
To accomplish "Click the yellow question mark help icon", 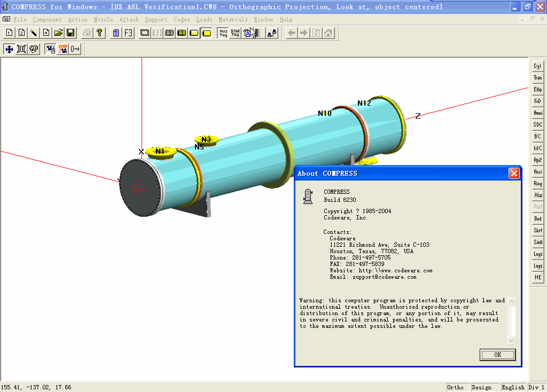I will pyautogui.click(x=99, y=33).
